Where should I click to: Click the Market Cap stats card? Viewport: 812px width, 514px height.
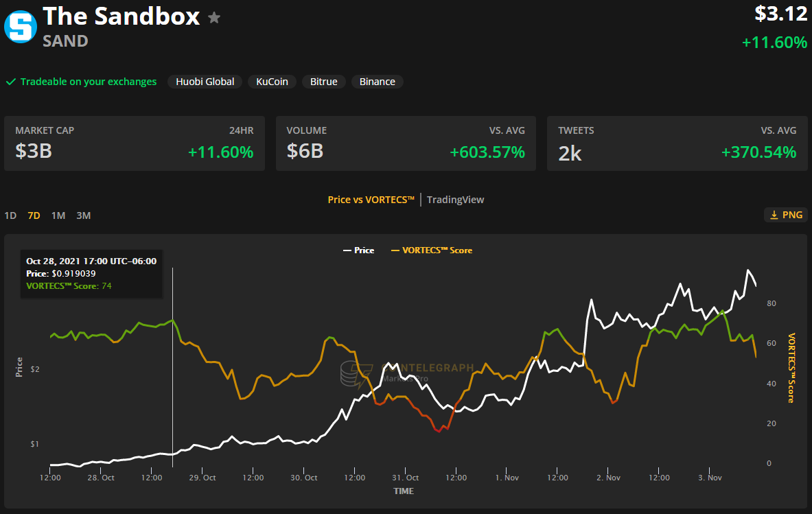pos(135,143)
